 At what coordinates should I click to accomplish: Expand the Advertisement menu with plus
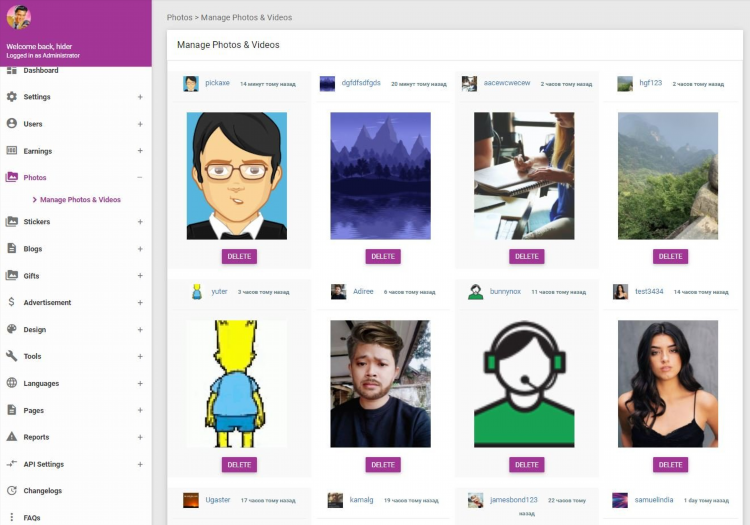140,302
